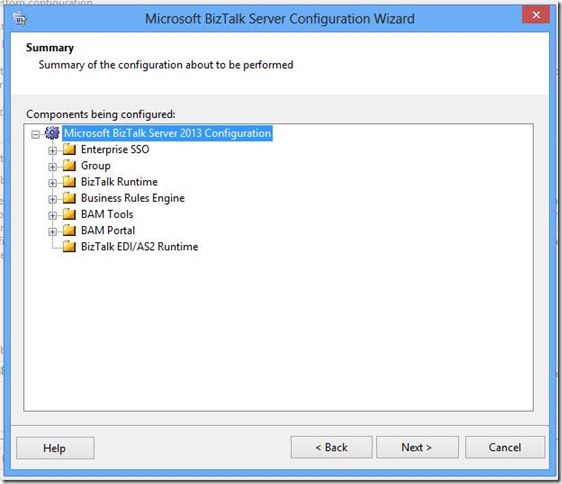Open Help for the wizard
This screenshot has width=562, height=484.
point(55,448)
